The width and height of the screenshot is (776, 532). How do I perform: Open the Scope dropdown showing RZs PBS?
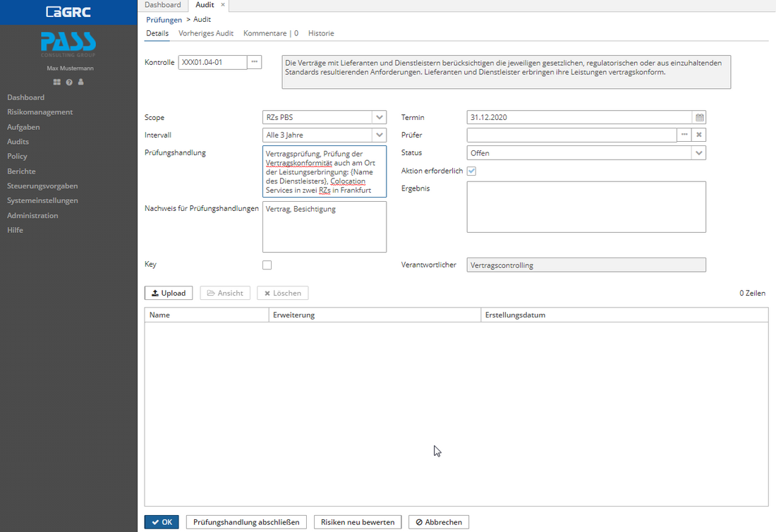[380, 117]
